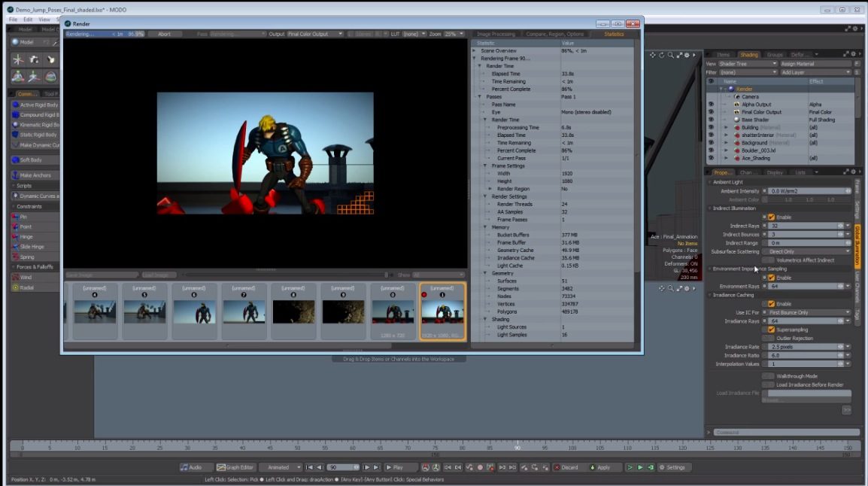Switch to the Items tab

[723, 55]
